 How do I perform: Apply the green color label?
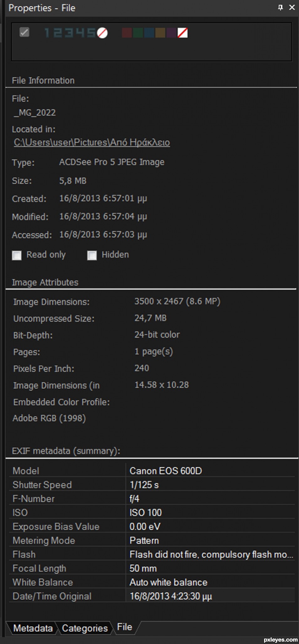point(138,33)
